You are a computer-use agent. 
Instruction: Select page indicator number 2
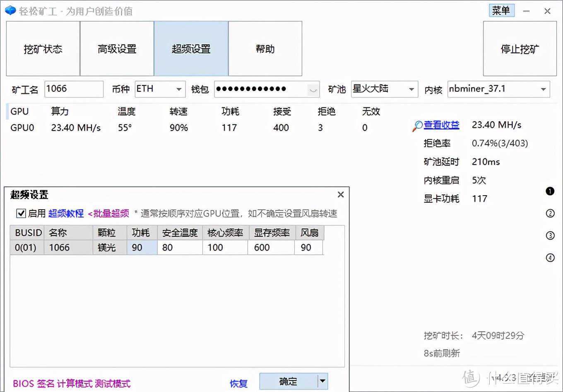point(550,213)
